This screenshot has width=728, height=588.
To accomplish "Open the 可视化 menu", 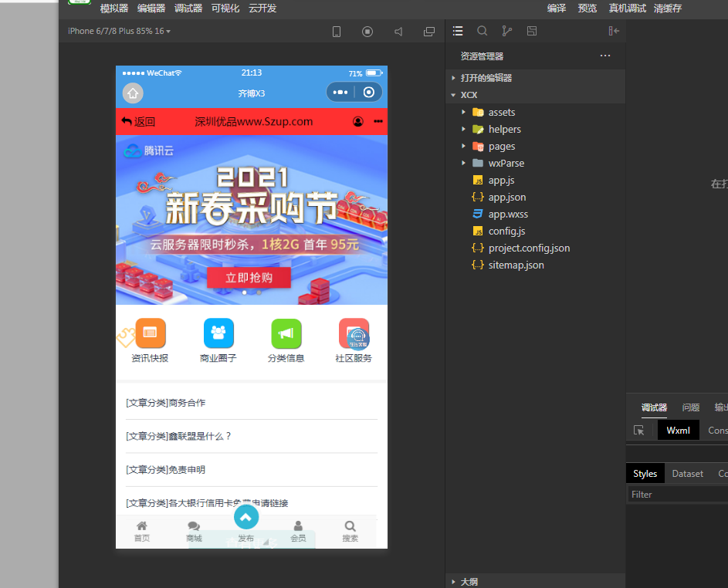I will 225,8.
